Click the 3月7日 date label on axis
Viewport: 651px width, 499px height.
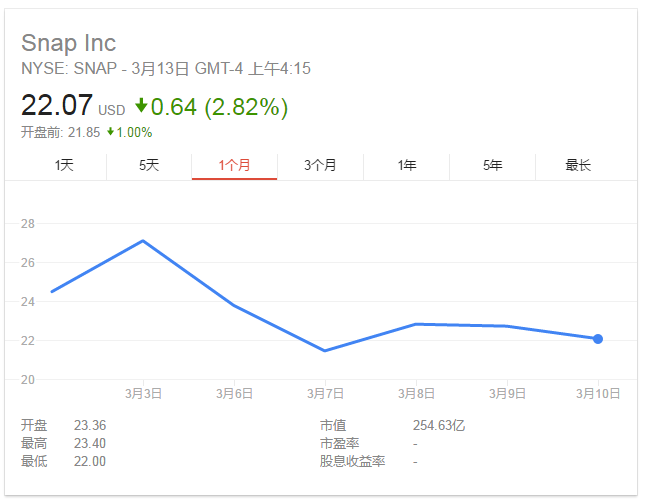tap(326, 394)
